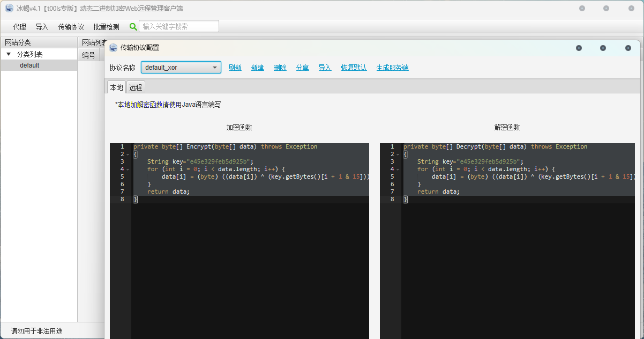This screenshot has height=339, width=644.
Task: Share the protocol using 分享
Action: click(302, 67)
